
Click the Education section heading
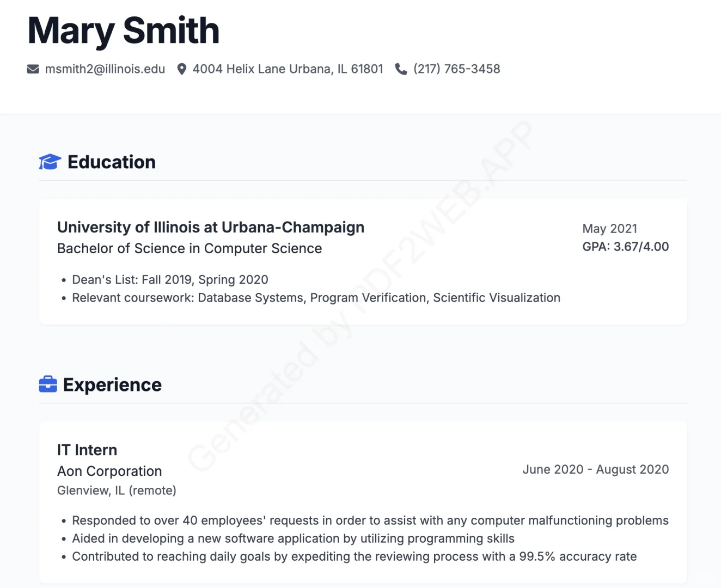(112, 162)
